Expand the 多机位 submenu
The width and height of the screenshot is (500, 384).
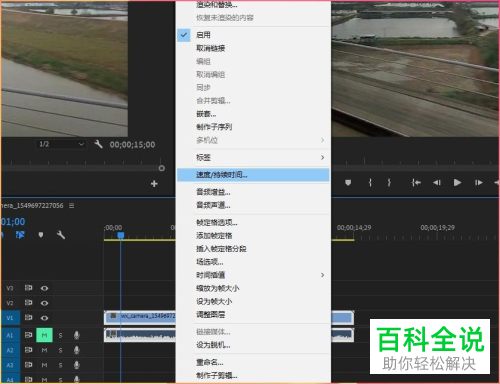[253, 140]
